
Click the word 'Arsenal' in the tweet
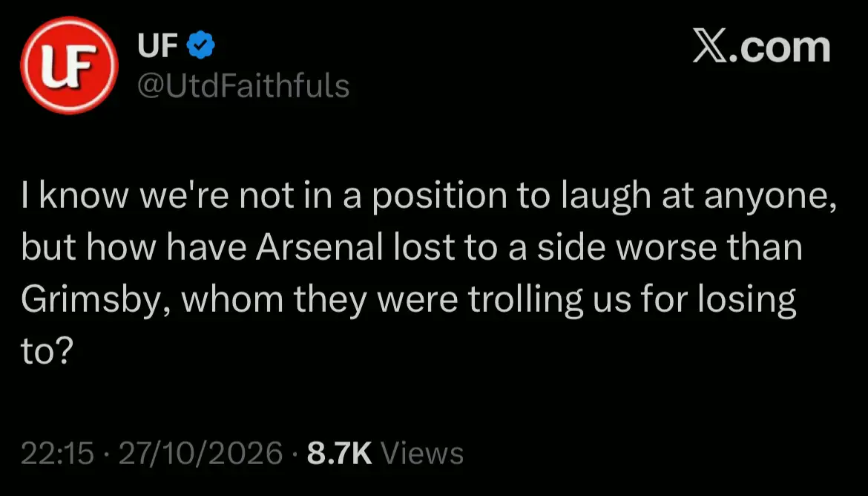(320, 248)
